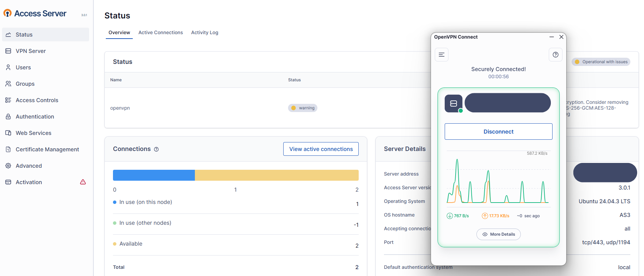The image size is (644, 276).
Task: Click the 'Server address' label
Action: coord(401,174)
